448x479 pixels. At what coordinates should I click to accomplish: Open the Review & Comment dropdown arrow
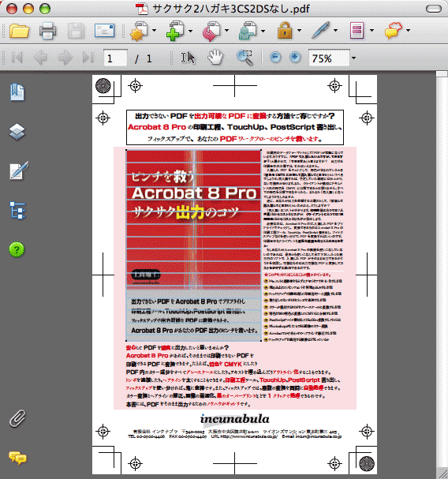[409, 31]
